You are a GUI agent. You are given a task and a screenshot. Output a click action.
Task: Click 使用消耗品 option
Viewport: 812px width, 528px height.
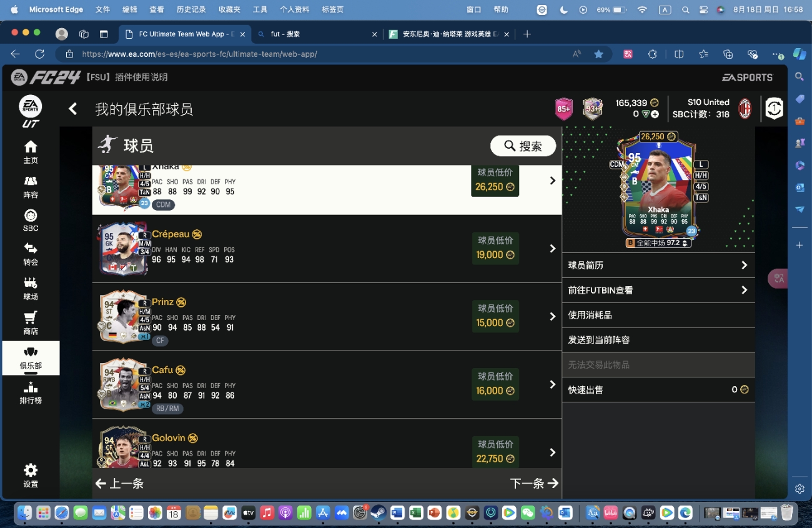point(658,315)
